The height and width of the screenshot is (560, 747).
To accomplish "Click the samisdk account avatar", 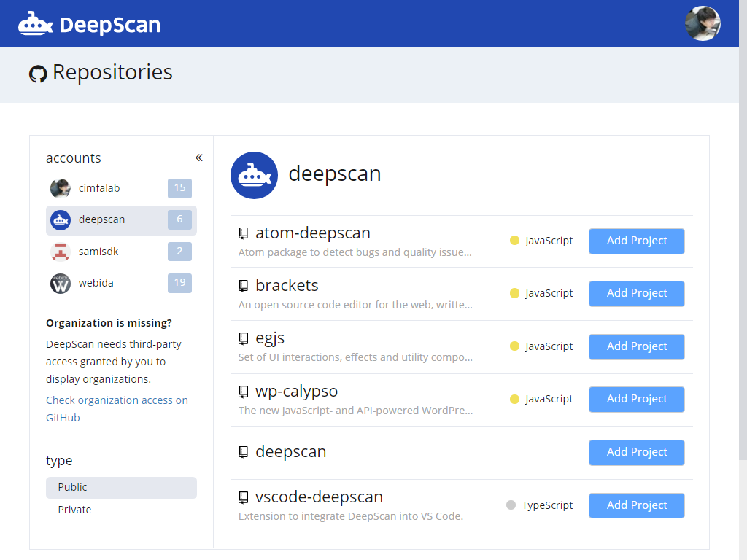I will (61, 252).
